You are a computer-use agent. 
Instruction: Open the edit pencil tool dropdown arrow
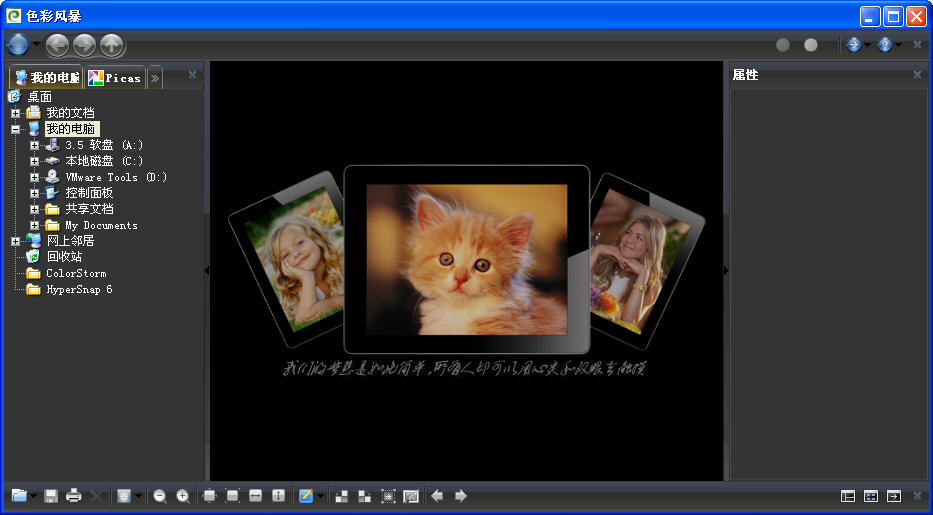pyautogui.click(x=320, y=496)
